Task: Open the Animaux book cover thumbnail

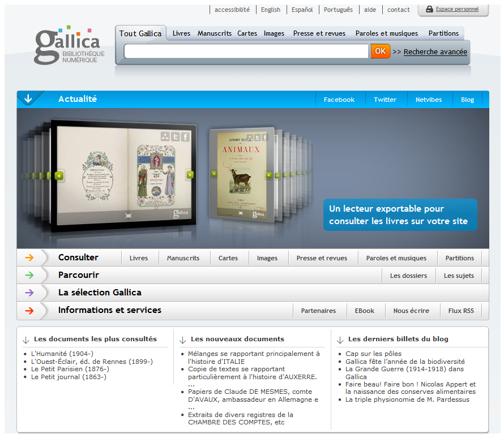Action: click(x=242, y=175)
